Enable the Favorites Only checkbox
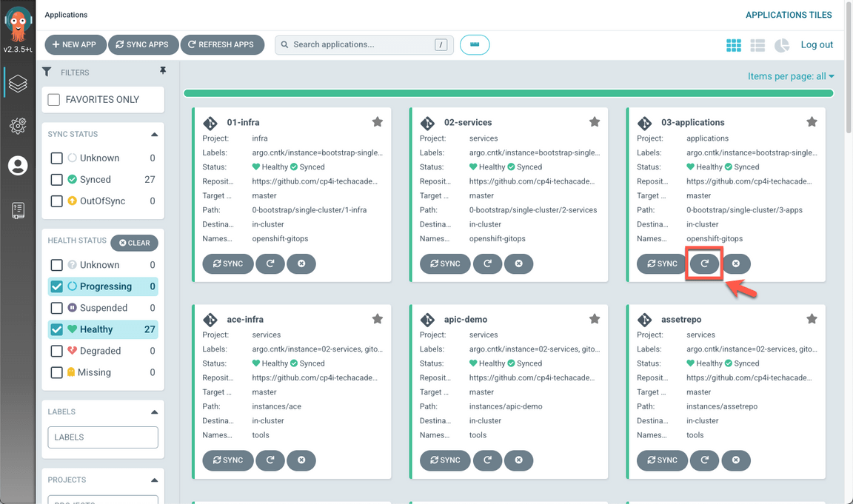 (x=54, y=99)
